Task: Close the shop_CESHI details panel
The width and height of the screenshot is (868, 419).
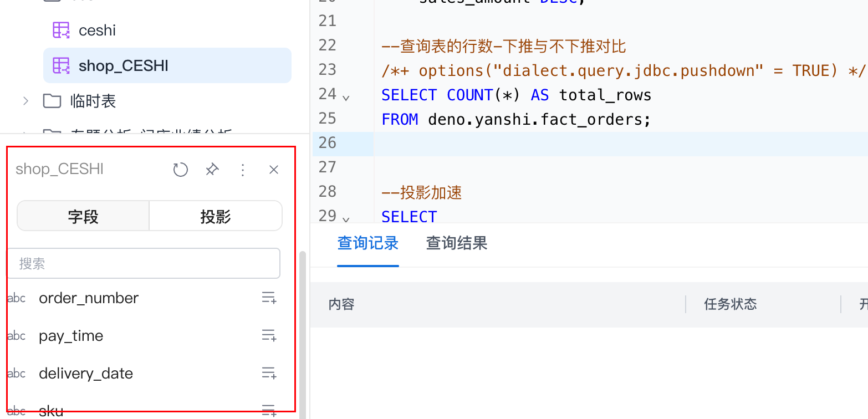Action: pos(273,170)
